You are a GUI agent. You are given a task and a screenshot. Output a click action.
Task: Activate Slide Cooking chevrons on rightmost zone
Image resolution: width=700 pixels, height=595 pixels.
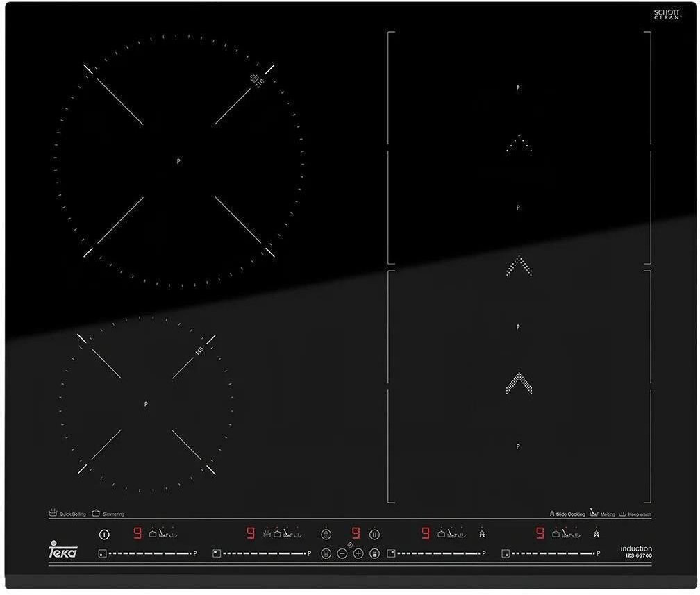[x=596, y=534]
